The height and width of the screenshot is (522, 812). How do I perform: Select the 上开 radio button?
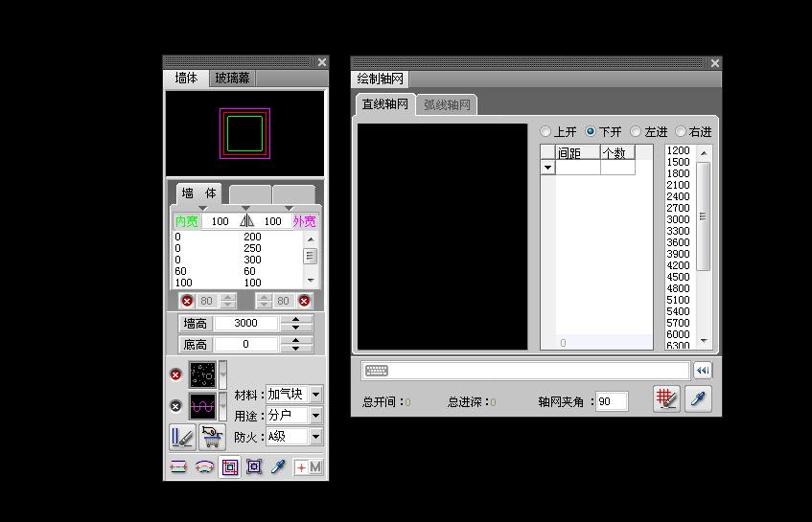pyautogui.click(x=545, y=131)
